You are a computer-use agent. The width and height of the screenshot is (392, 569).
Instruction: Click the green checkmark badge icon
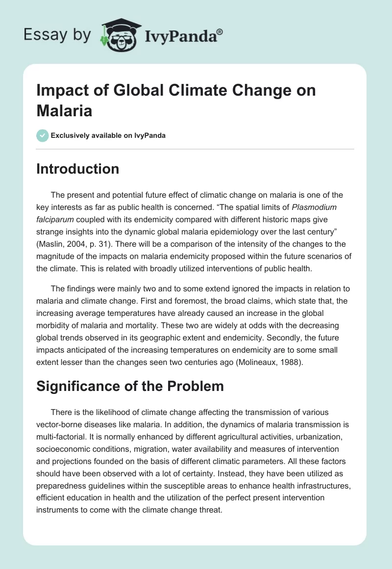[x=43, y=135]
